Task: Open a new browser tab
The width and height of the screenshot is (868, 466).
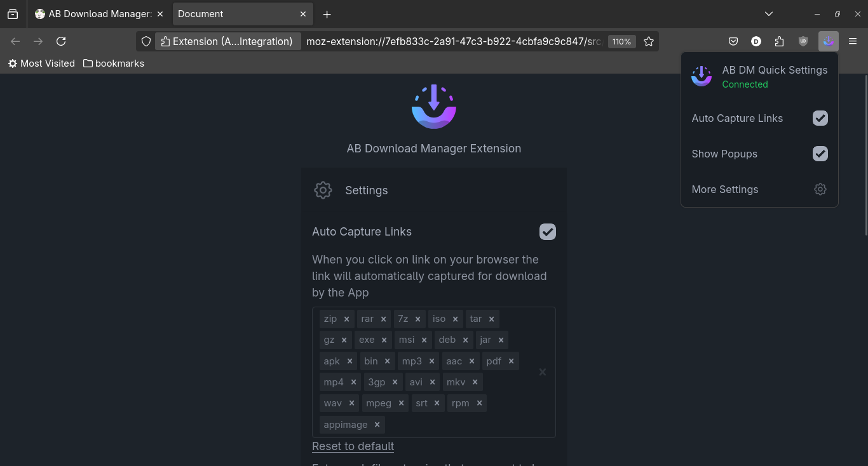Action: (327, 14)
